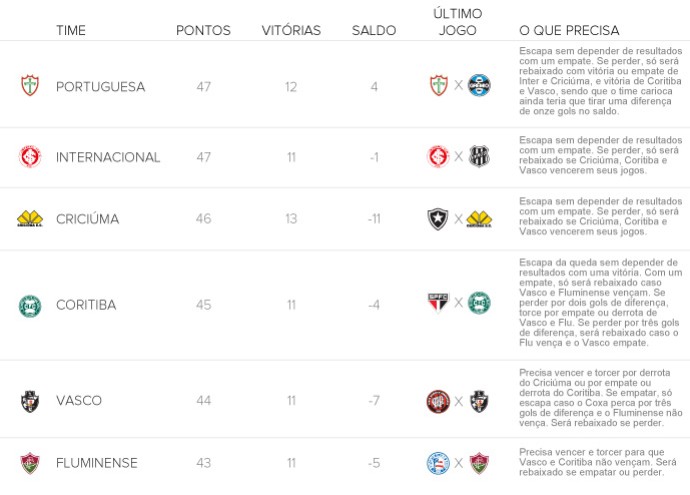Click Vasco's 44 points value
The height and width of the screenshot is (495, 690).
click(203, 400)
